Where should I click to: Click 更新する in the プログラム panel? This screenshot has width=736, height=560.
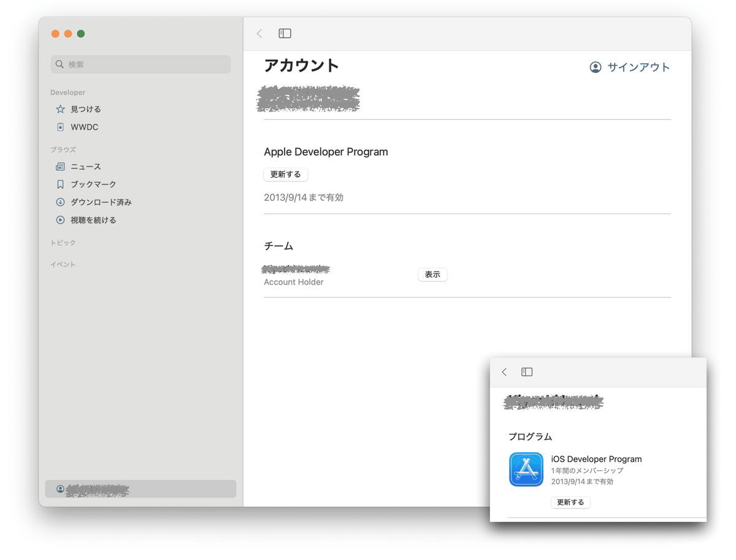coord(570,502)
